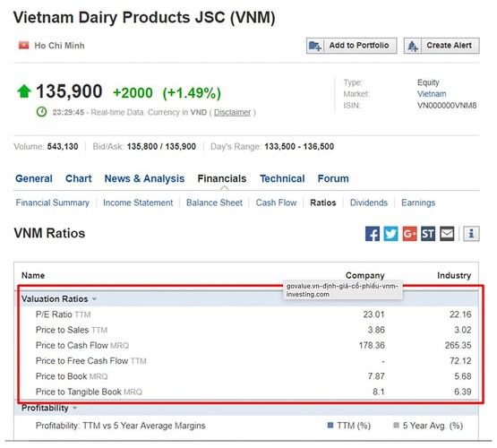Share via the Google Plus icon
497x448 pixels.
(409, 234)
